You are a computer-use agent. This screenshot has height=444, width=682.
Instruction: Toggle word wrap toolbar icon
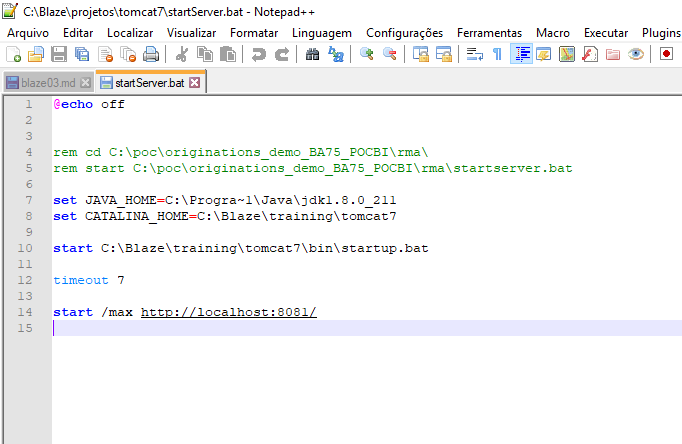pos(475,54)
